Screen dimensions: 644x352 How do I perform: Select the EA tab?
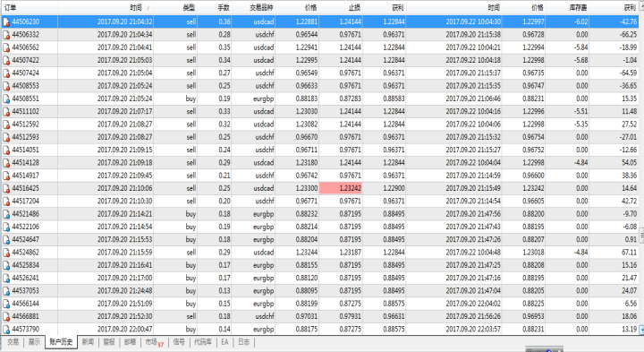click(225, 342)
